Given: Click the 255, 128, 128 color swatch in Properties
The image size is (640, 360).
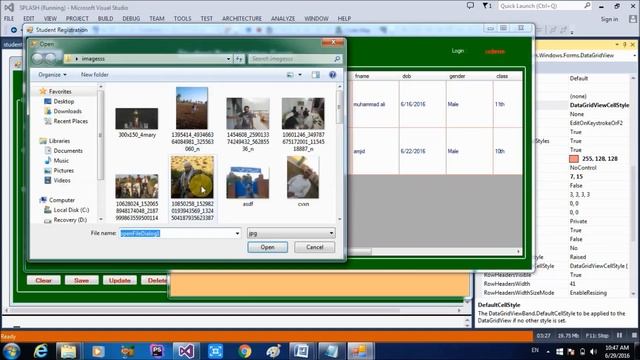Looking at the screenshot, I should click(x=574, y=159).
